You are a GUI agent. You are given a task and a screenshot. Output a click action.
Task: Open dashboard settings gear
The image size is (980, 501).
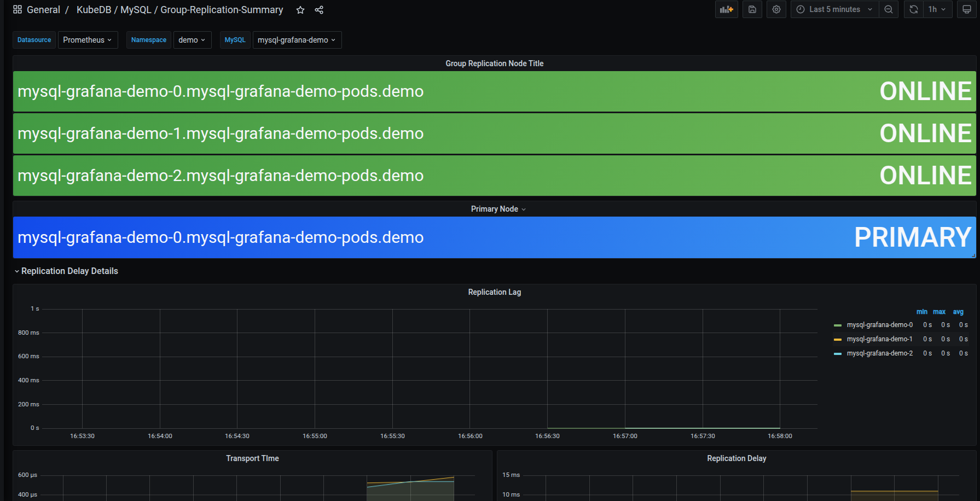[x=776, y=9]
